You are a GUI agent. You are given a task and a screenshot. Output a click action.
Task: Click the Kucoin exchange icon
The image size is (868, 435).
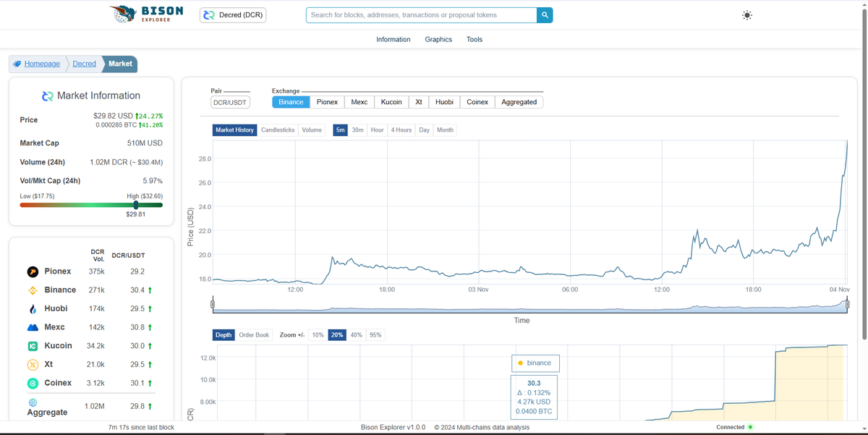tap(33, 346)
